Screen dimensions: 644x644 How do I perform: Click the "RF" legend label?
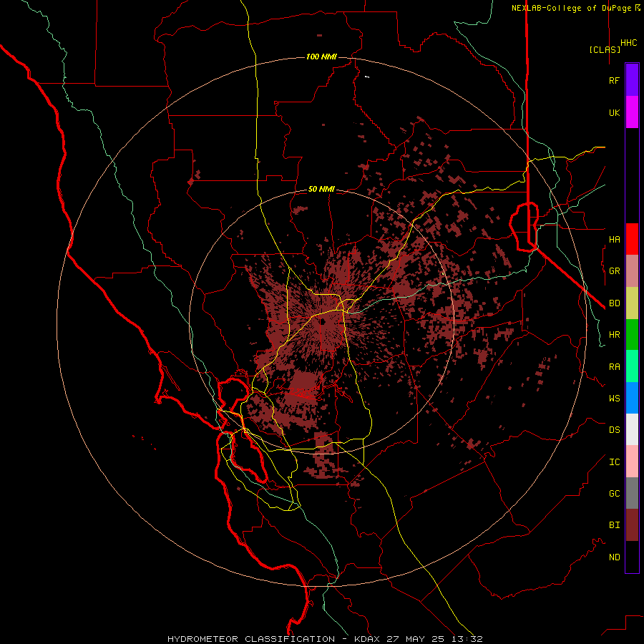[x=614, y=80]
